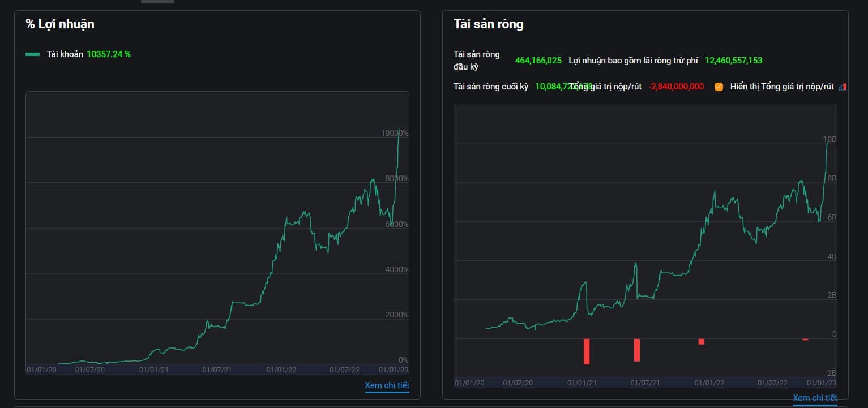868x408 pixels.
Task: Click the 8B axis label
Action: [832, 178]
